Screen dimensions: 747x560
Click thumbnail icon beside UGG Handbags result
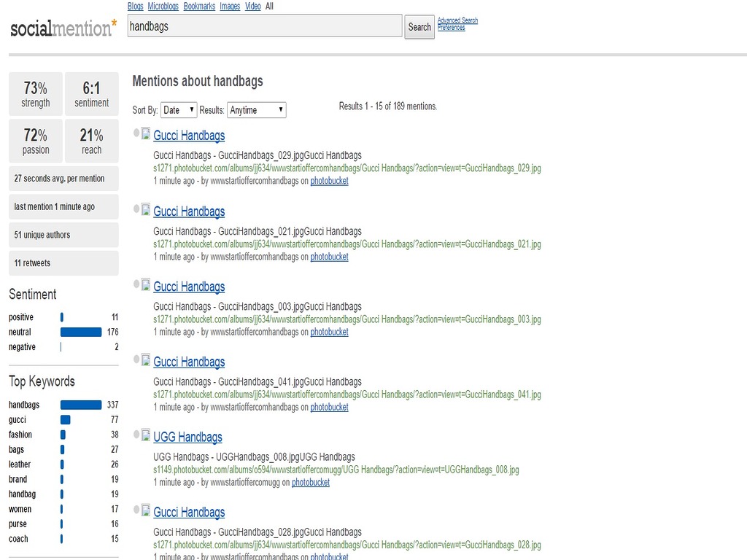pos(146,435)
